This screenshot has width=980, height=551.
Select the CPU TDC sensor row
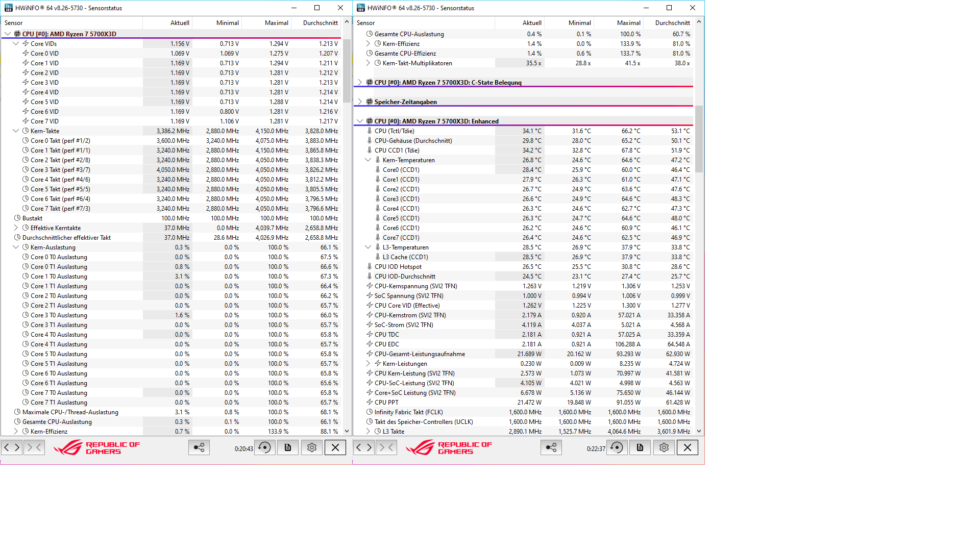(387, 335)
